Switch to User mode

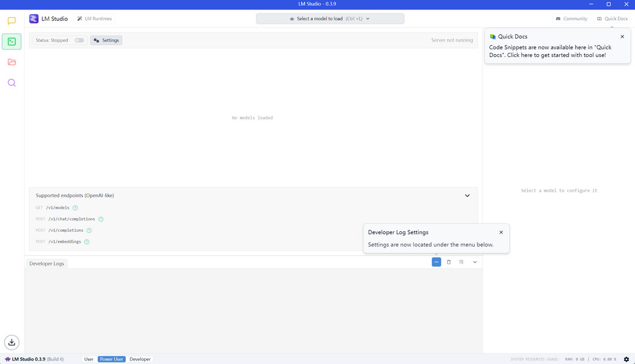89,359
